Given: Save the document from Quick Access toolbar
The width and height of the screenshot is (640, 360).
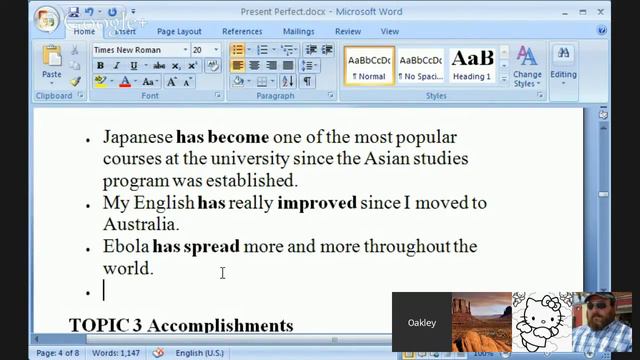Looking at the screenshot, I should pos(73,12).
